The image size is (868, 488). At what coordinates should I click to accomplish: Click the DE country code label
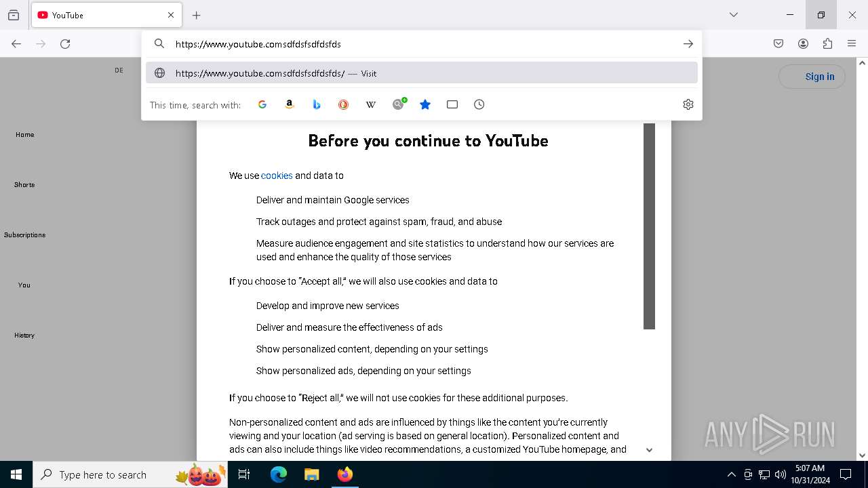tap(119, 70)
